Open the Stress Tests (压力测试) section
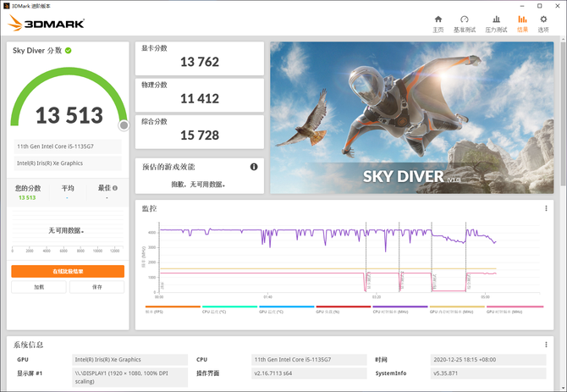 pos(496,23)
